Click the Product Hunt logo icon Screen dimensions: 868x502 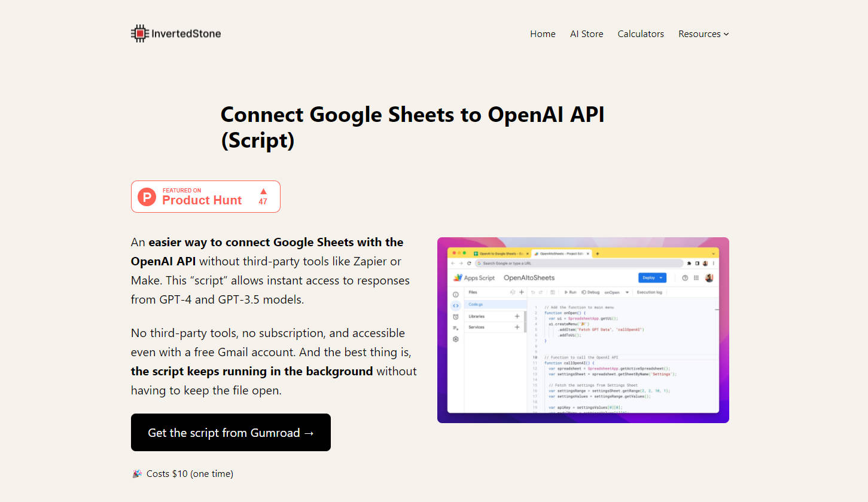(x=147, y=197)
